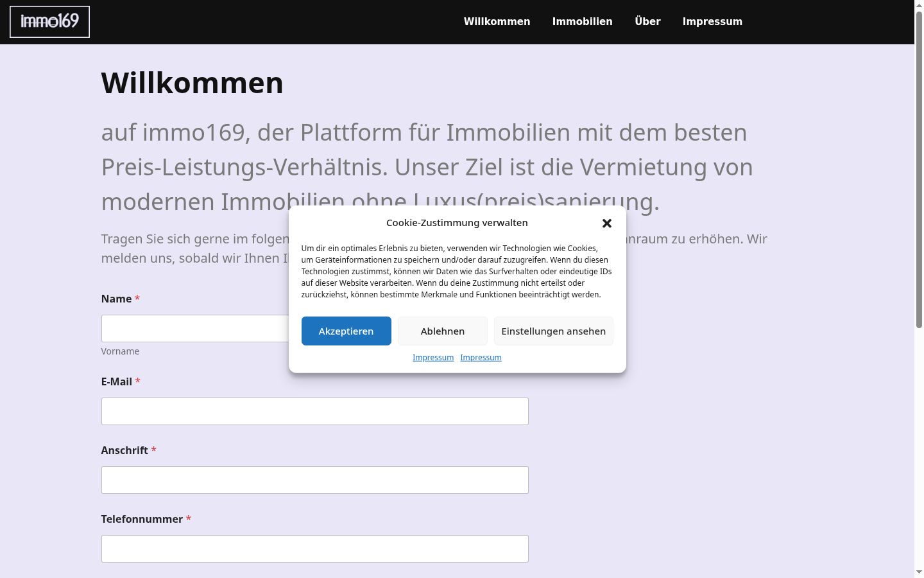
Task: Follow the first Impressum link in dialog
Action: pyautogui.click(x=433, y=358)
